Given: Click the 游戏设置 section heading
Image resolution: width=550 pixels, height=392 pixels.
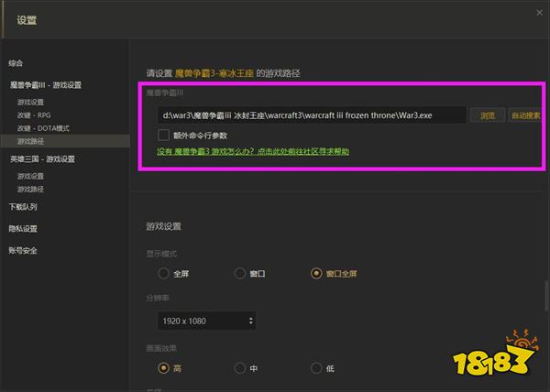Looking at the screenshot, I should click(x=163, y=226).
